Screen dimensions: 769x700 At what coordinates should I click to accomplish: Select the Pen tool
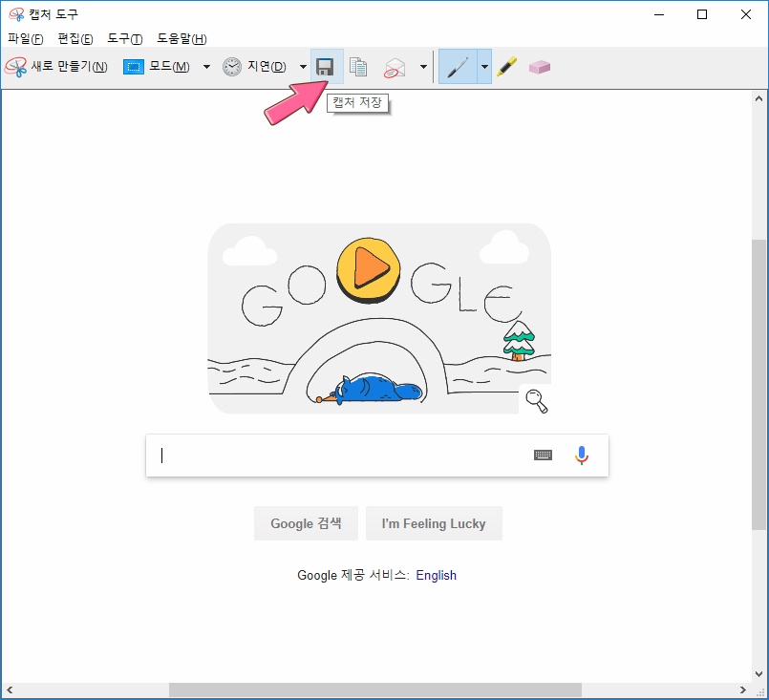pyautogui.click(x=458, y=67)
